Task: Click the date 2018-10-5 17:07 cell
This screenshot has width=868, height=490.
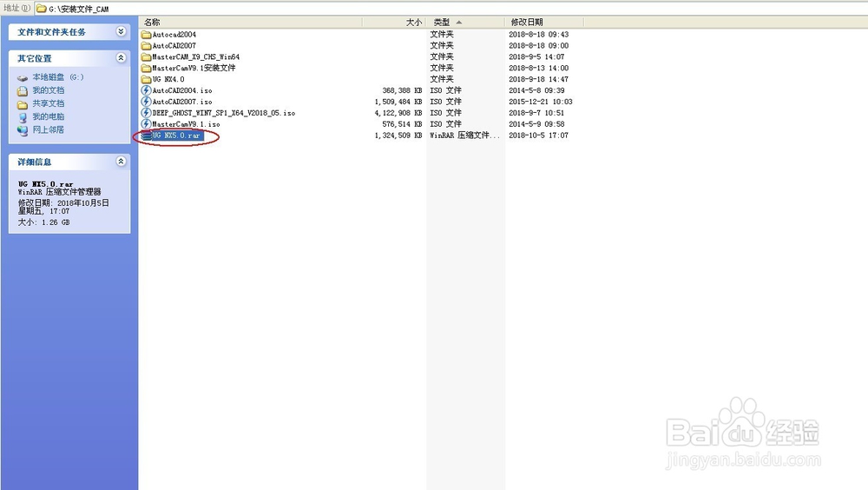Action: point(539,136)
